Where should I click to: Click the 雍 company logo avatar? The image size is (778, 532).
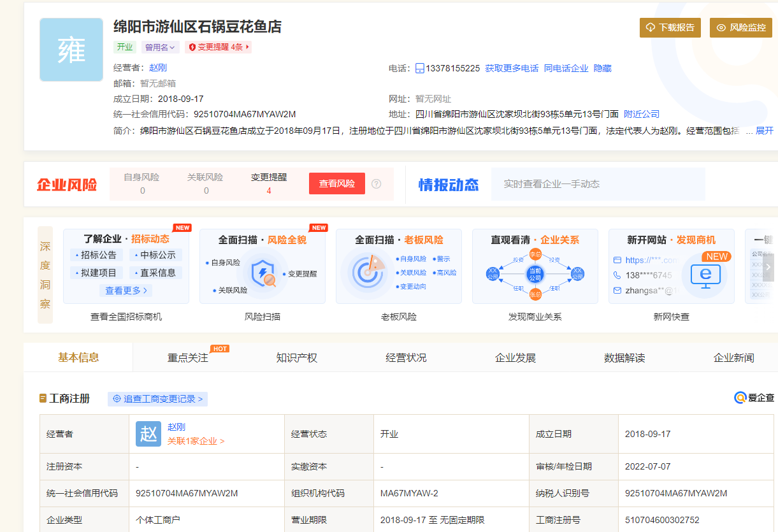[x=71, y=50]
